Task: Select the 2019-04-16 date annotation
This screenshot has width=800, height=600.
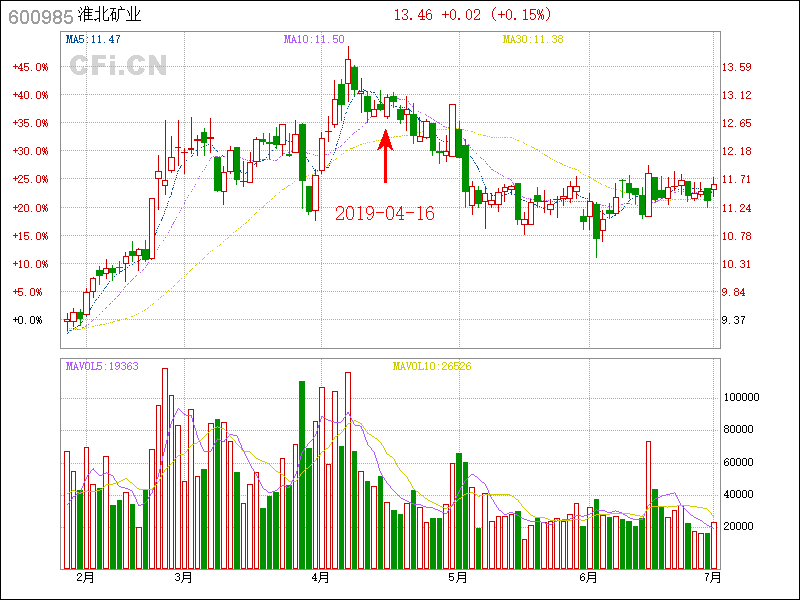Action: 384,213
